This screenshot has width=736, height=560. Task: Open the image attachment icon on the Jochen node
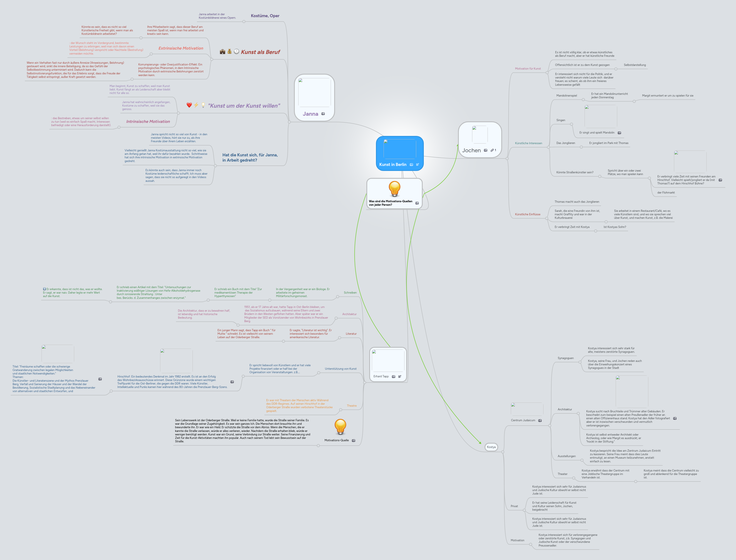click(x=486, y=151)
